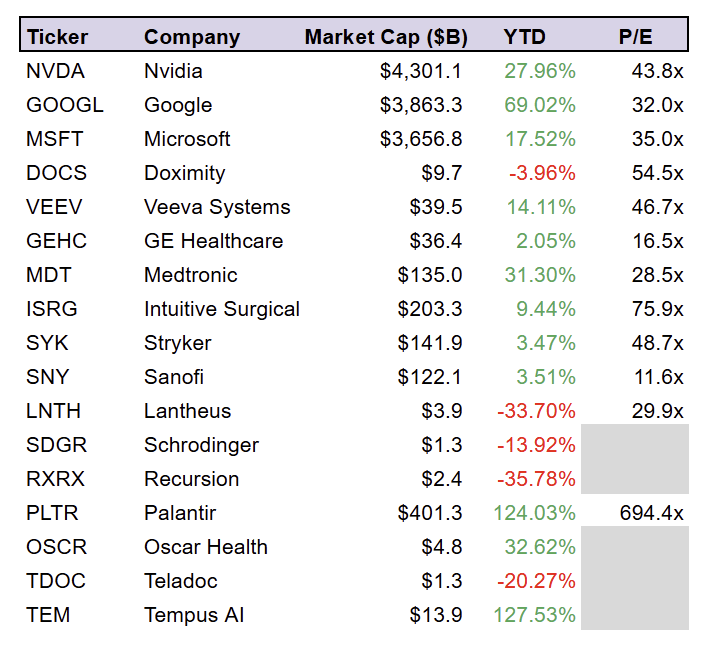Select the Company column header

[192, 37]
